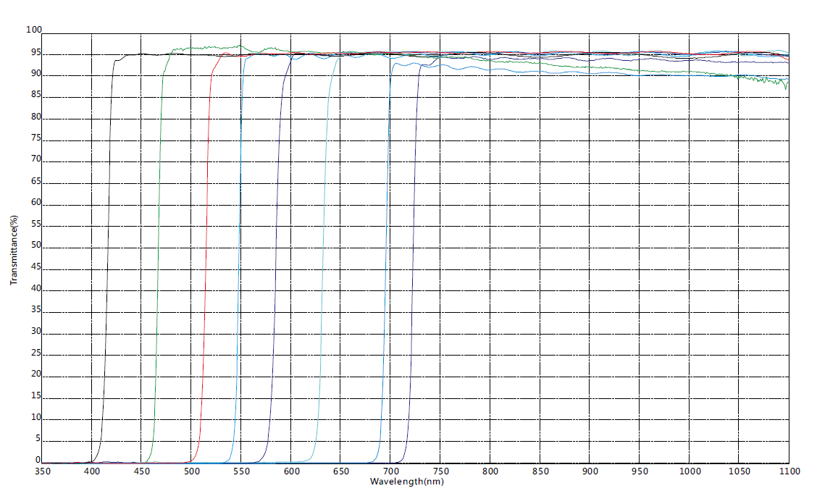Click the 100 label on the transmittance axis
The image size is (817, 504).
tap(33, 30)
